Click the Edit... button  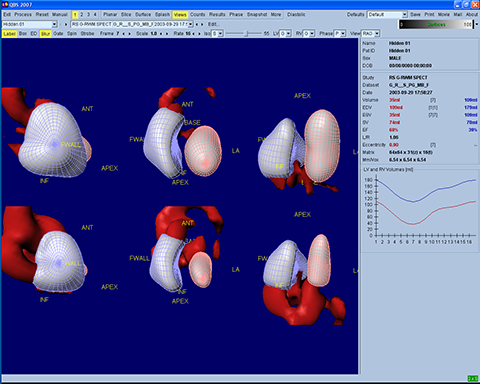point(213,24)
